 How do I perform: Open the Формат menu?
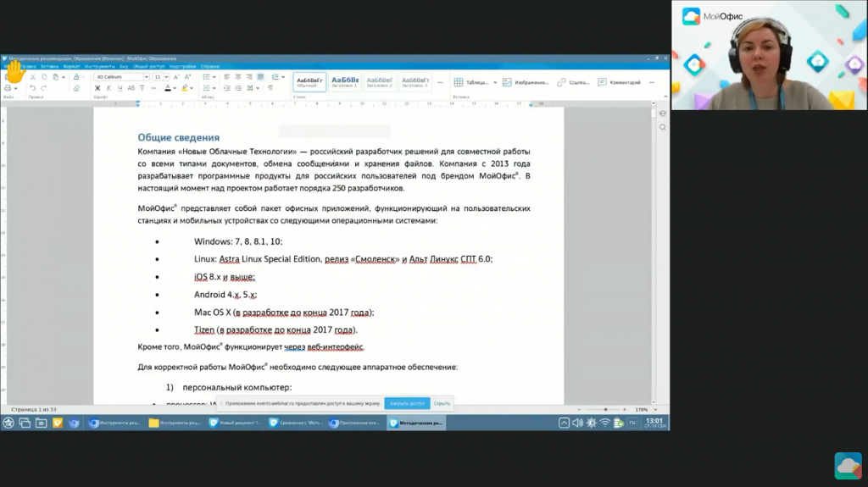[x=71, y=66]
